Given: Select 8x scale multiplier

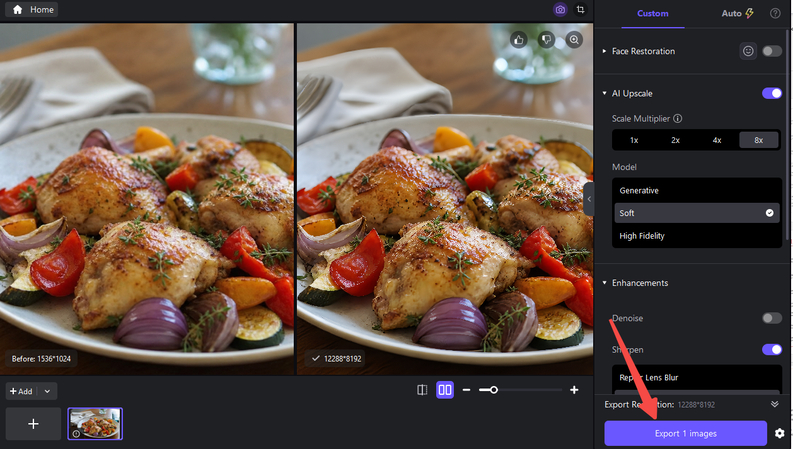Looking at the screenshot, I should pyautogui.click(x=759, y=140).
